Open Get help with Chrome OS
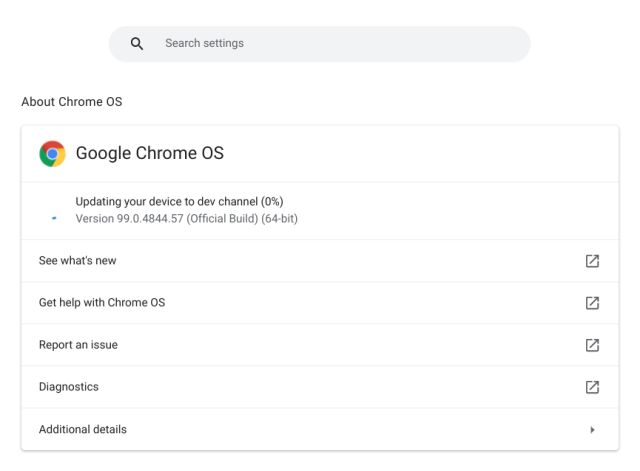 [x=320, y=303]
